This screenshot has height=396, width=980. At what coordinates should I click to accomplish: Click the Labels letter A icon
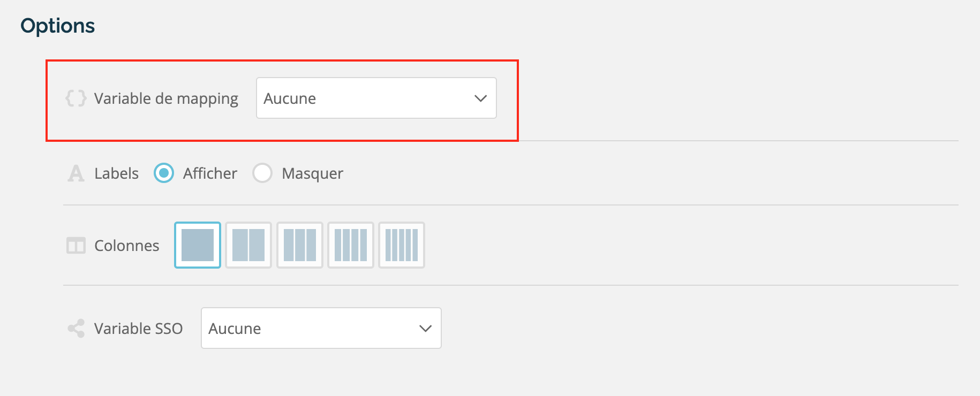76,173
